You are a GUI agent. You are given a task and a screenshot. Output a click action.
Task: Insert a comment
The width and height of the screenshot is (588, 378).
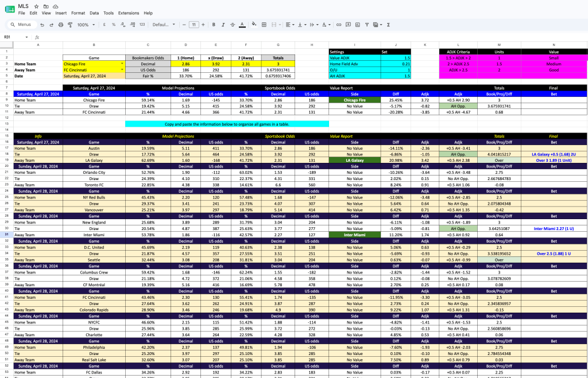tap(348, 25)
